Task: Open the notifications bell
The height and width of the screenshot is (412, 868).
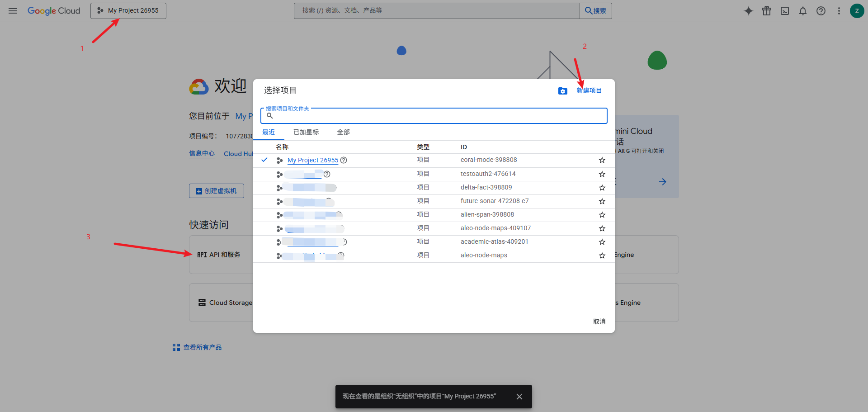Action: point(803,11)
